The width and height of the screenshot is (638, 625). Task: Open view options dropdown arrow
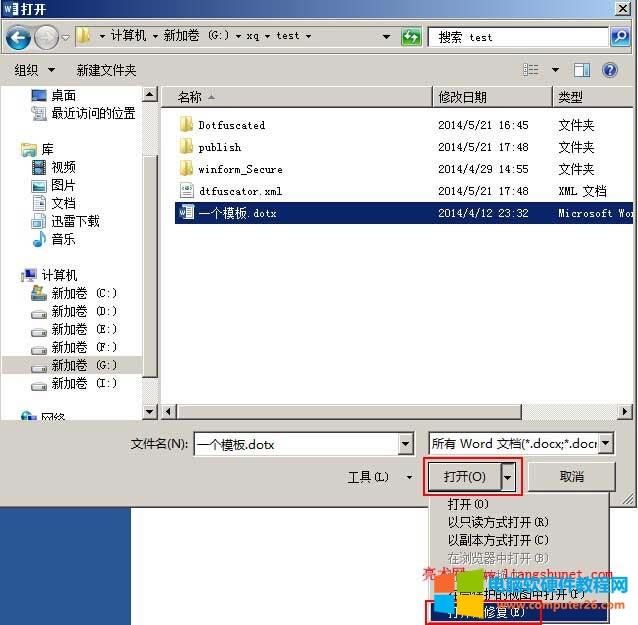pyautogui.click(x=555, y=70)
